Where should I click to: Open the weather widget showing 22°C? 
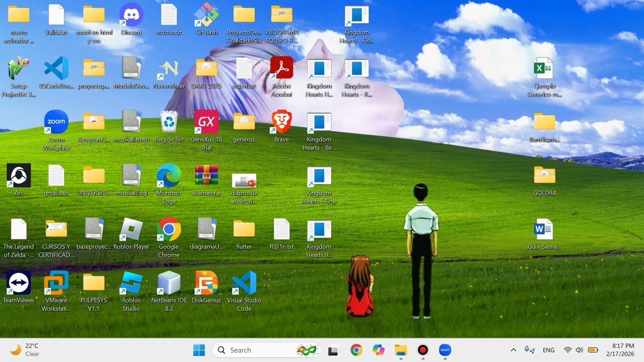[x=25, y=350]
